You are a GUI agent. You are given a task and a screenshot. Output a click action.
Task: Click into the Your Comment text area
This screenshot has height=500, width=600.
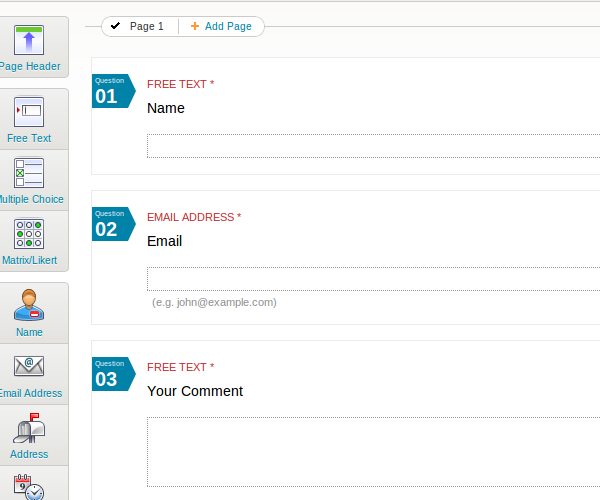(373, 452)
